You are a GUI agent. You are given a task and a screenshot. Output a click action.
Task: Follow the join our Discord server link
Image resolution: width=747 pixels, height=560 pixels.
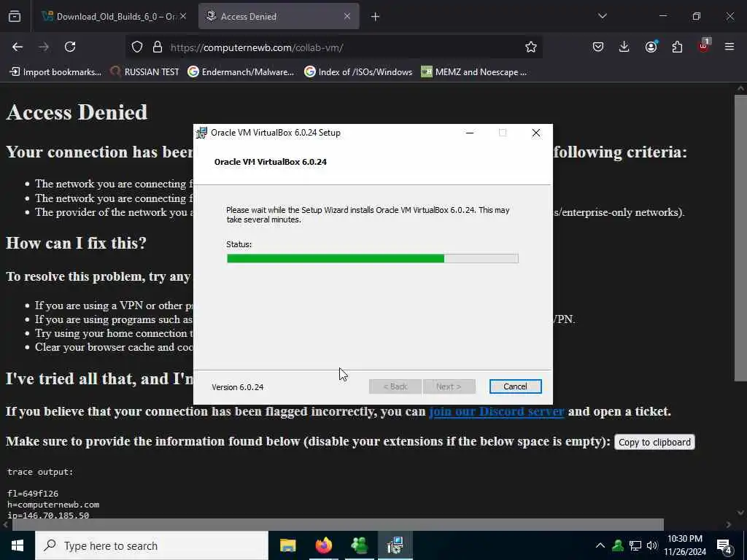pos(496,411)
